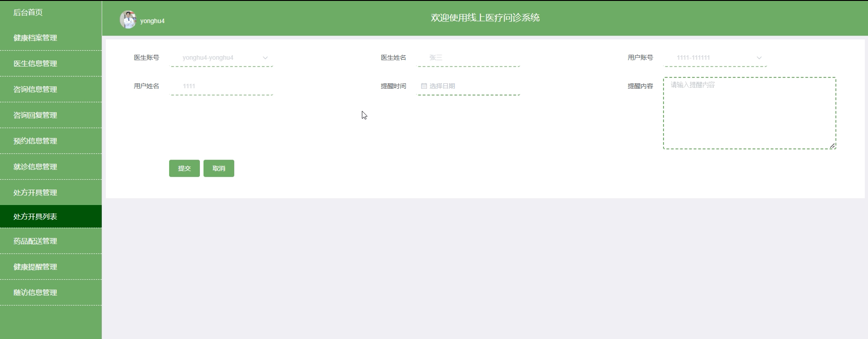Click the 提交 button

[185, 168]
